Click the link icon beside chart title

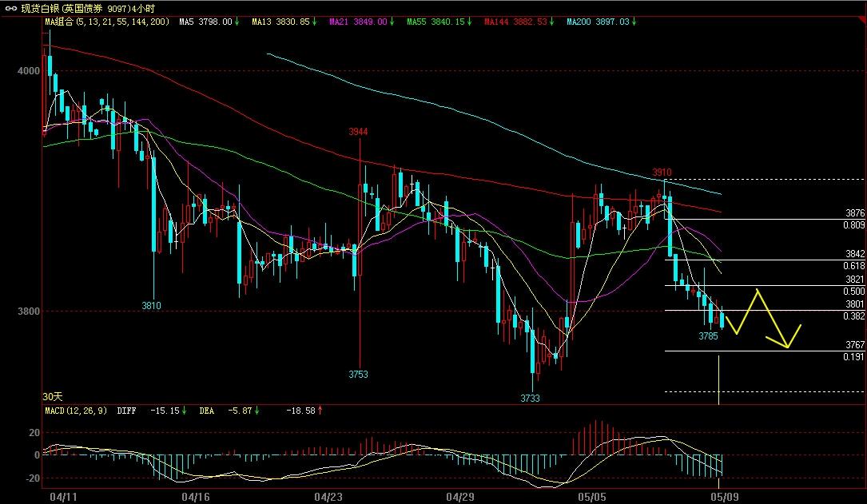coord(10,8)
